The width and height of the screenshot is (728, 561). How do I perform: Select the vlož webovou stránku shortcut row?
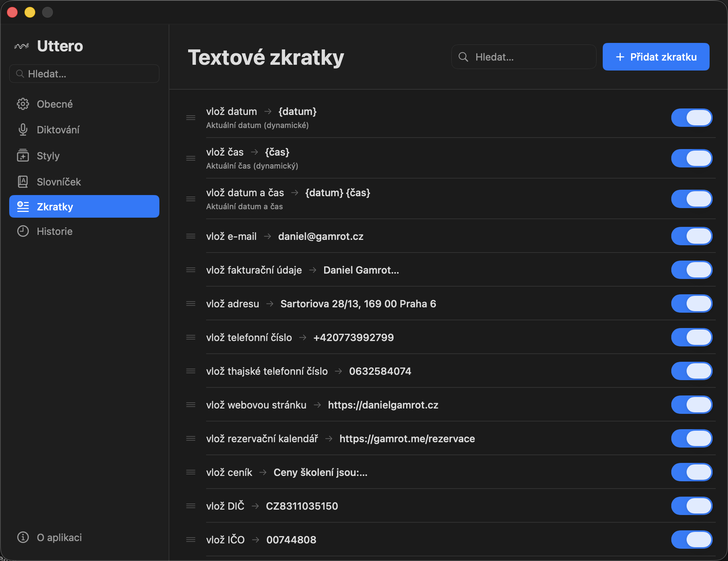pyautogui.click(x=322, y=405)
